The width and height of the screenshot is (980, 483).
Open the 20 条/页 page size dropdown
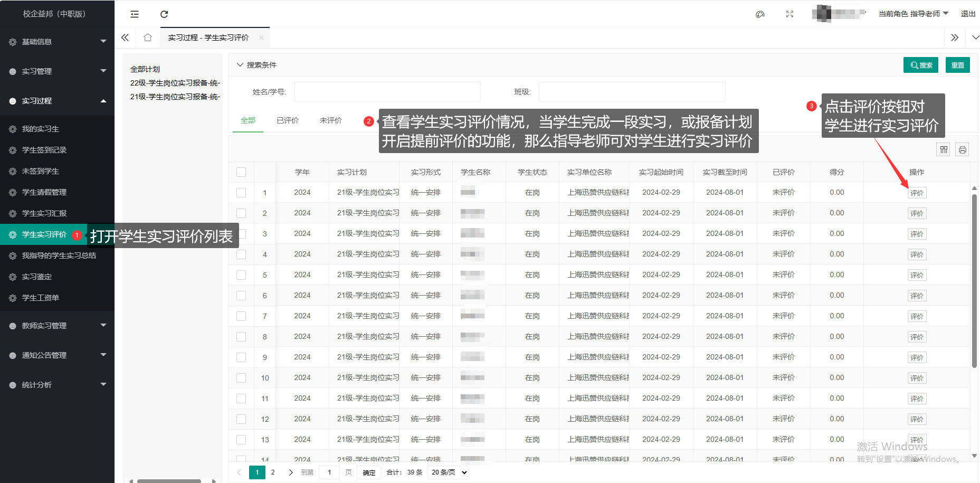(449, 472)
